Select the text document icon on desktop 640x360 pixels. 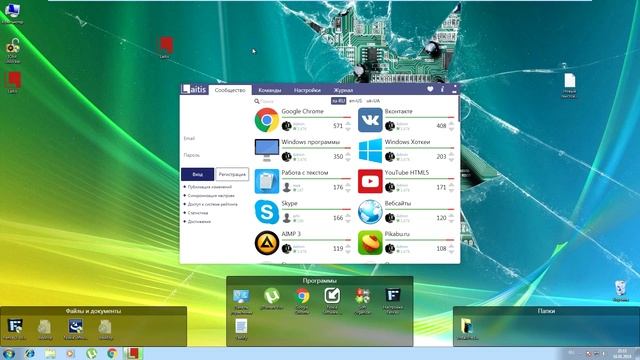tap(569, 85)
